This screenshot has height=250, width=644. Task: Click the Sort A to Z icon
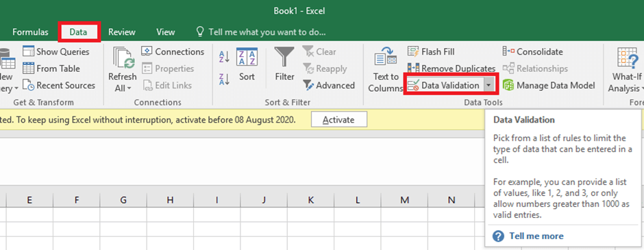click(225, 57)
